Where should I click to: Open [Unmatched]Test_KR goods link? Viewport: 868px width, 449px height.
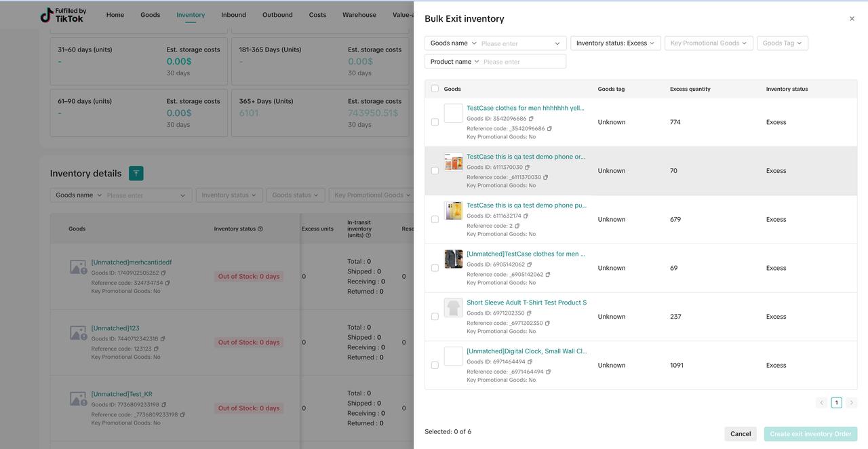click(122, 394)
